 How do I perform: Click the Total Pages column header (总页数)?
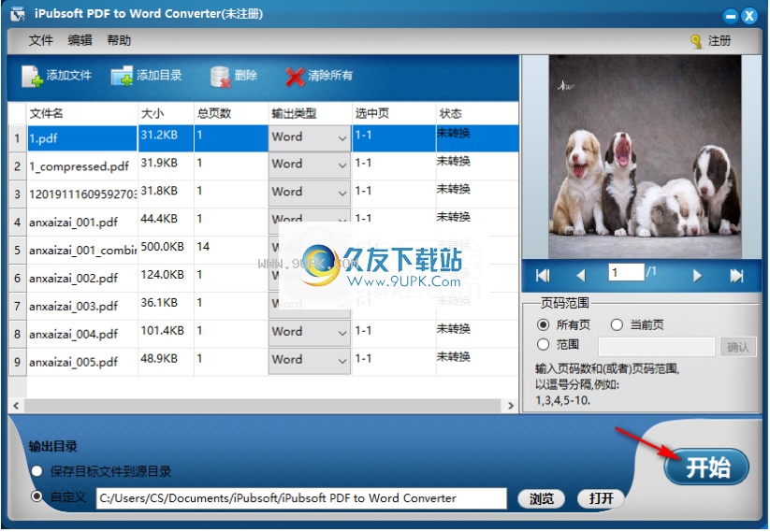click(x=231, y=113)
